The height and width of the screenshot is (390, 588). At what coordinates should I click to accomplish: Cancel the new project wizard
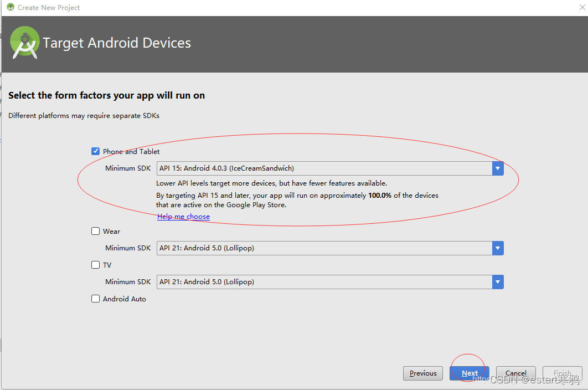(515, 373)
